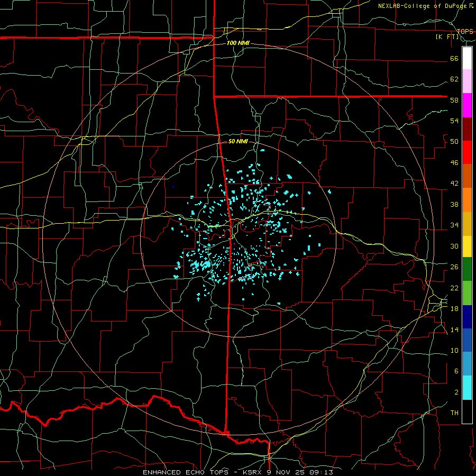The image size is (476, 476).
Task: Click the legend value 14
Action: click(454, 329)
